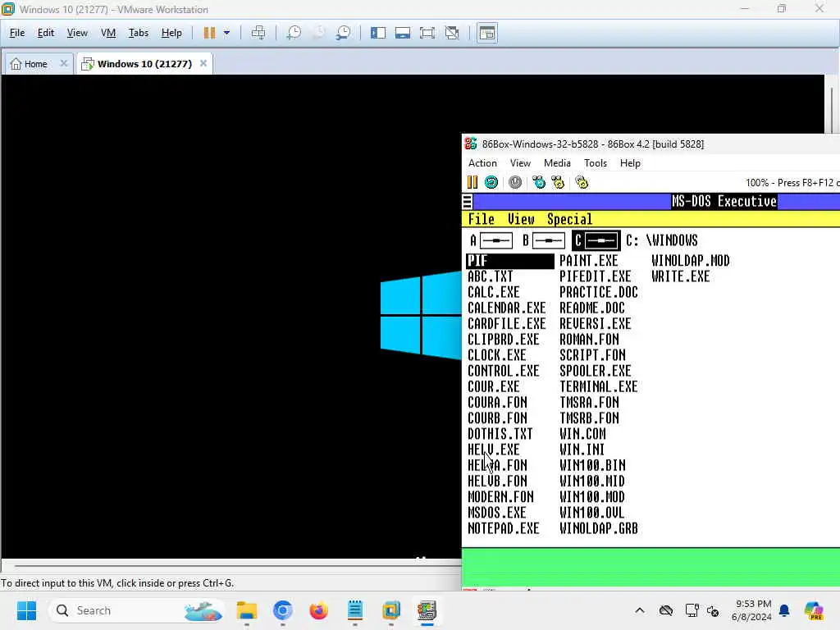Open VMware's snapshot manager icon
Viewport: 840px width, 630px height.
click(344, 33)
